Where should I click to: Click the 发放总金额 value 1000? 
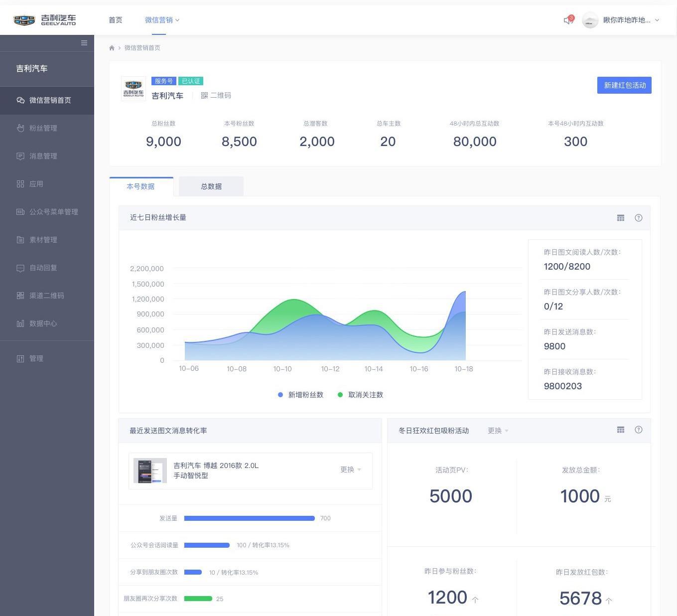click(x=580, y=496)
